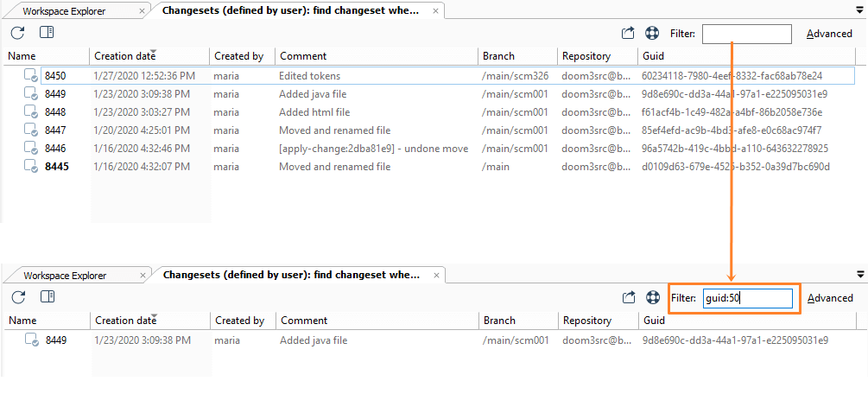Viewport: 868px width, 394px height.
Task: Sort by Creation date in the unfiltered list
Action: pos(124,56)
